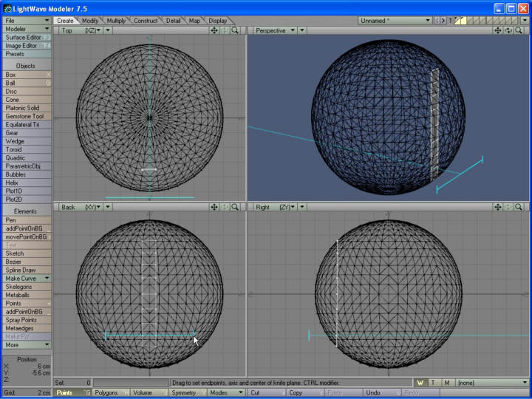Image resolution: width=532 pixels, height=399 pixels.
Task: Click the rotate icon in the Top viewport
Action: click(225, 30)
